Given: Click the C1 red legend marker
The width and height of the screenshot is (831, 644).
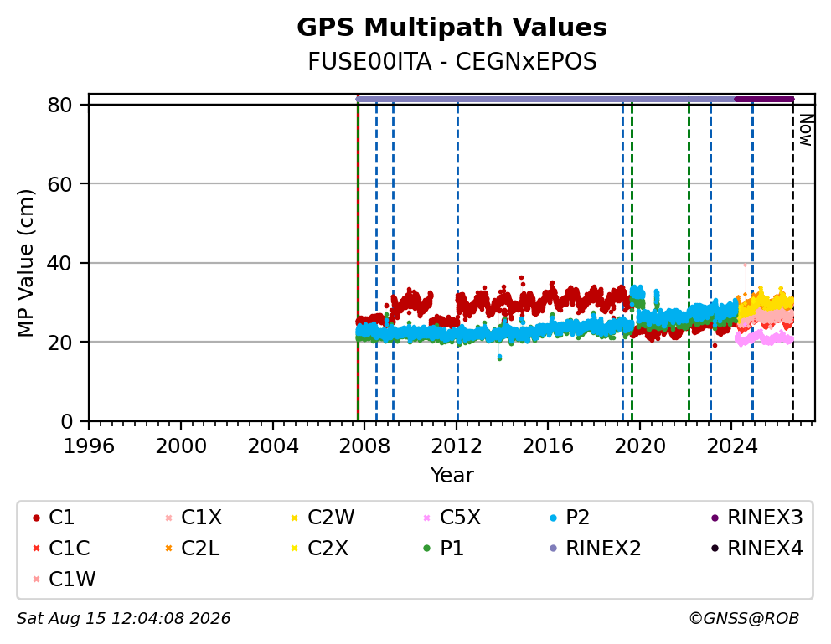Looking at the screenshot, I should [36, 518].
